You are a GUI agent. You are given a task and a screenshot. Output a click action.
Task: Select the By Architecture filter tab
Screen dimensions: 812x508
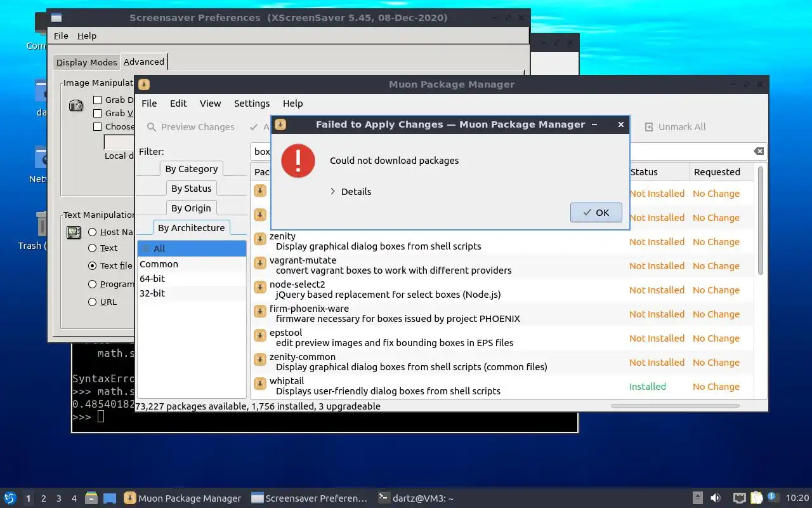tap(191, 228)
